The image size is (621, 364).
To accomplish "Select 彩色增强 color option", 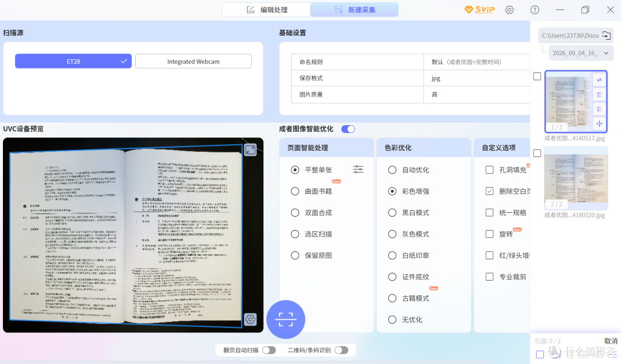I will (392, 191).
